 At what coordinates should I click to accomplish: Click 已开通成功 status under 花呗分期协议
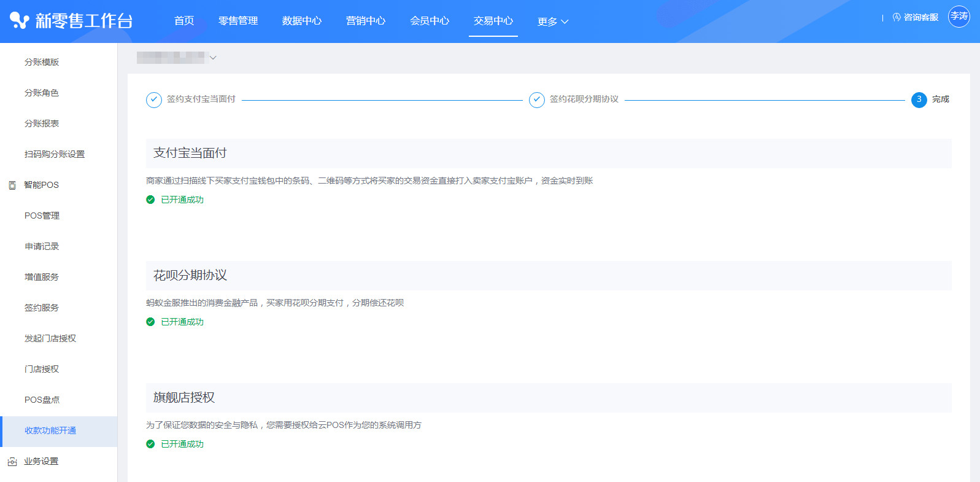click(182, 322)
